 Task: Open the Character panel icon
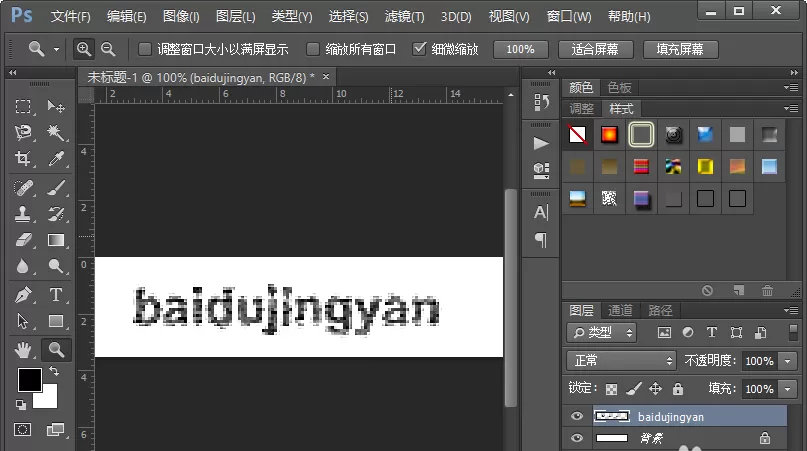(x=541, y=212)
